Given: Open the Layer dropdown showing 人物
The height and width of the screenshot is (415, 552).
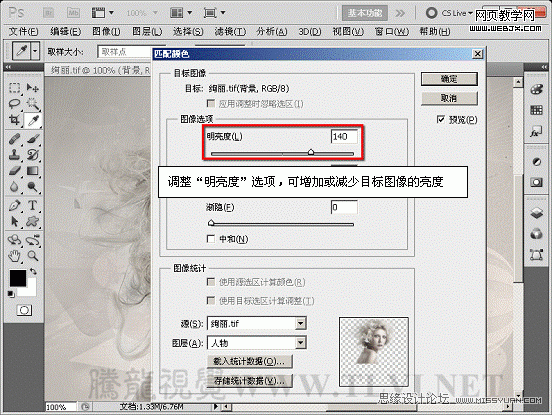Looking at the screenshot, I should coord(257,343).
